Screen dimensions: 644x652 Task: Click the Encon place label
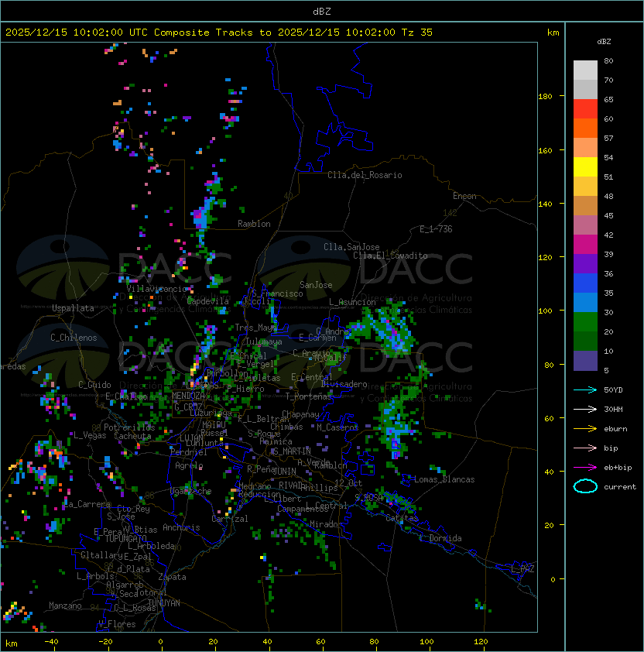tap(464, 196)
